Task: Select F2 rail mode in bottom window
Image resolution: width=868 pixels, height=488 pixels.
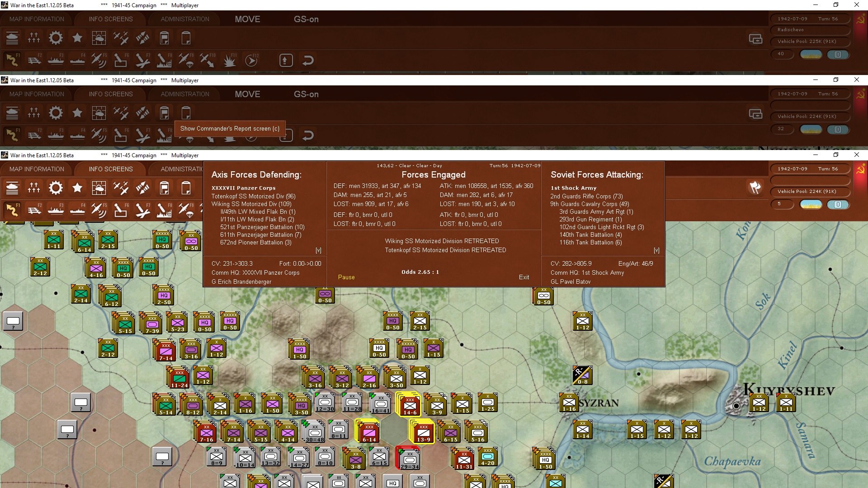Action: [x=34, y=210]
